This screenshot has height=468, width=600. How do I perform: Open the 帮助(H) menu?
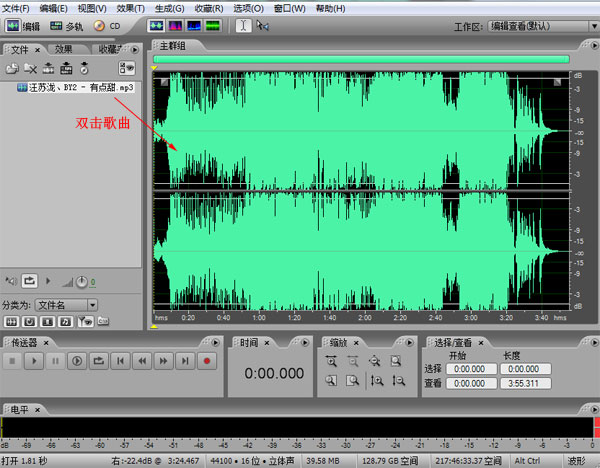pos(331,8)
